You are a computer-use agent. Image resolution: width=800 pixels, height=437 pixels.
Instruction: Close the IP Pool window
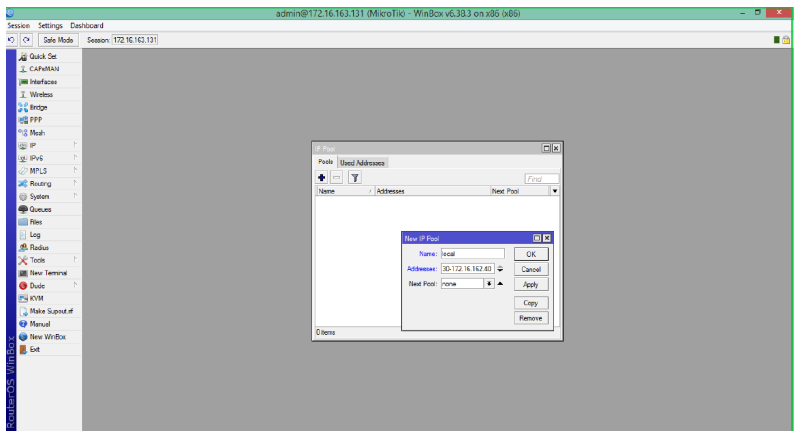(556, 148)
